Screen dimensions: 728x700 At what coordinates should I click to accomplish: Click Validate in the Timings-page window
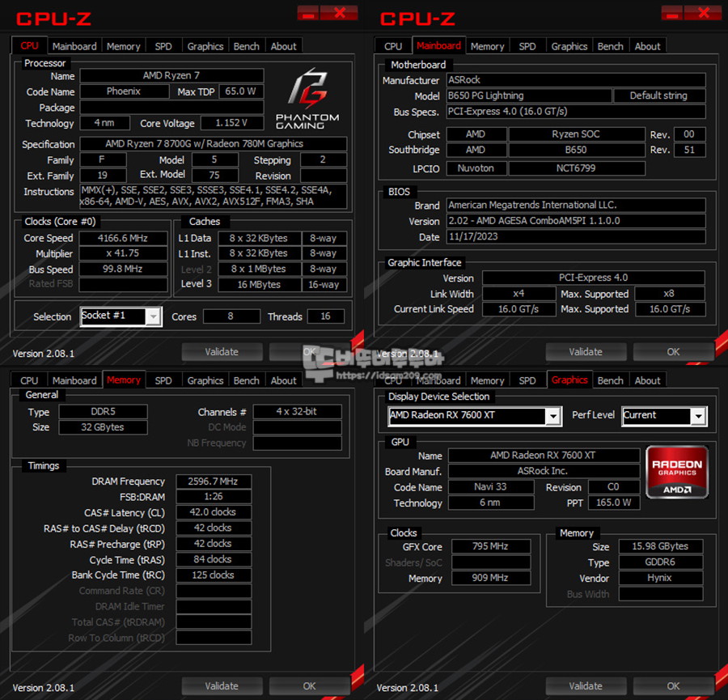pos(222,686)
